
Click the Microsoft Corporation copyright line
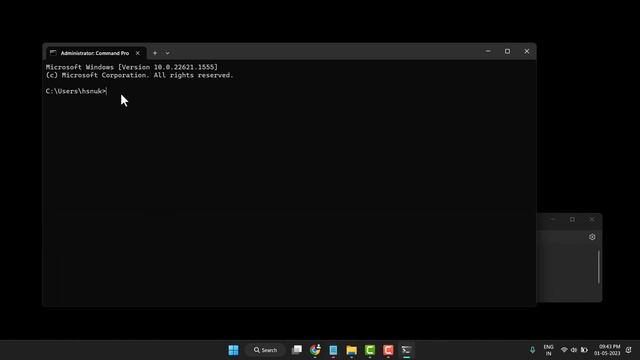(x=140, y=75)
